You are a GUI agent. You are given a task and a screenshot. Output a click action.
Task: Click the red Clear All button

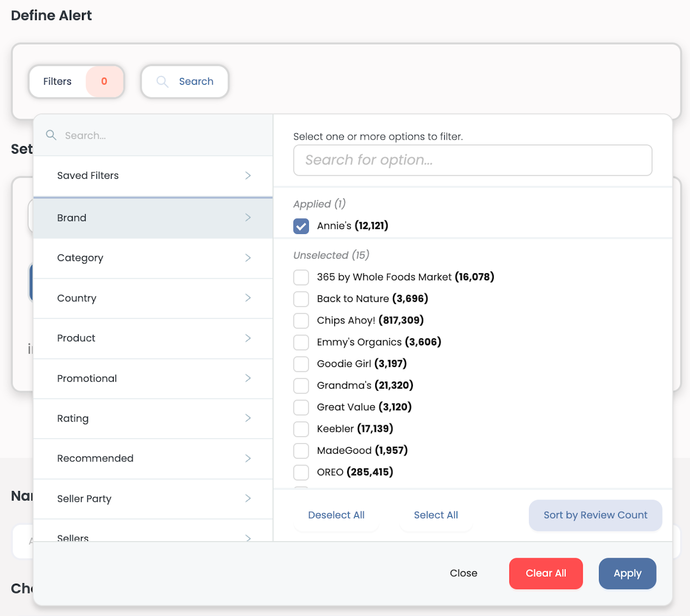tap(546, 573)
